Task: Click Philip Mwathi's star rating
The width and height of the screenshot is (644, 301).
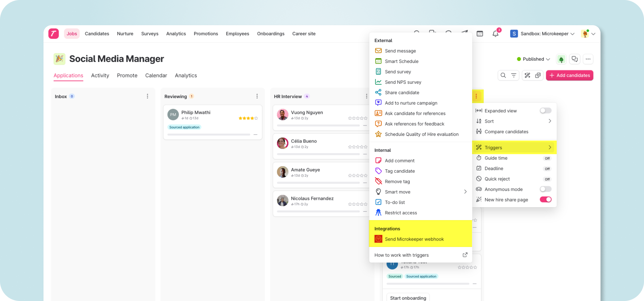Action: tap(248, 118)
